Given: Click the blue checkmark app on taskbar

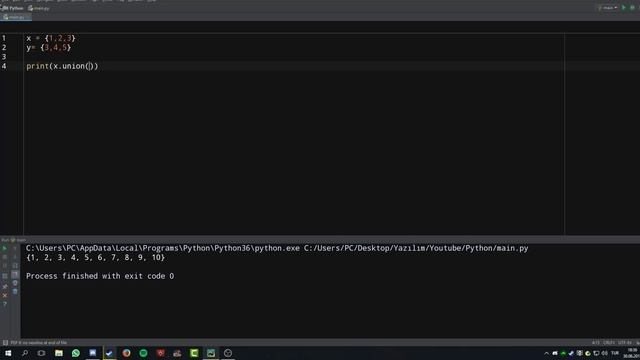Looking at the screenshot, I should point(109,353).
